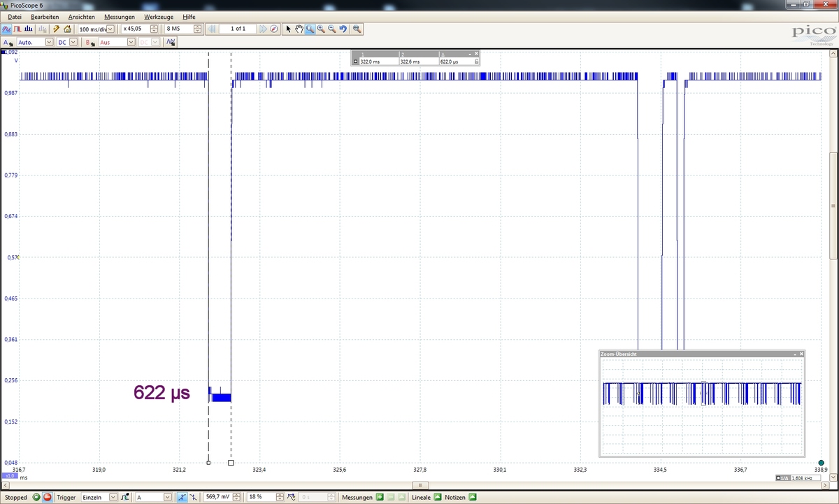Select the pointer selection tool

click(x=288, y=29)
